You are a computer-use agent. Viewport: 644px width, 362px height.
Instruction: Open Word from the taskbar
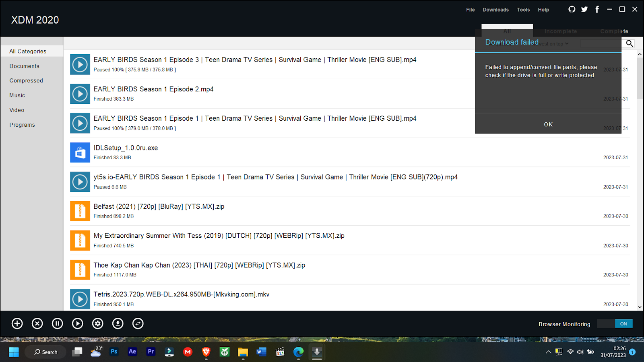pyautogui.click(x=261, y=352)
